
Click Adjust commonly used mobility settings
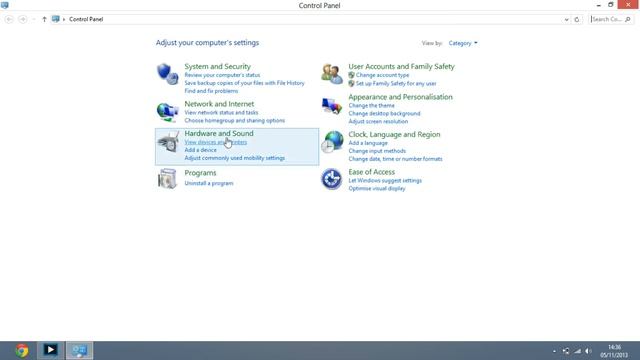235,158
